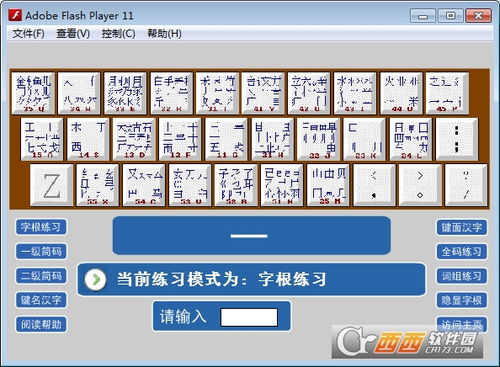The width and height of the screenshot is (500, 367).
Task: Start 词组练习 mode
Action: point(462,276)
